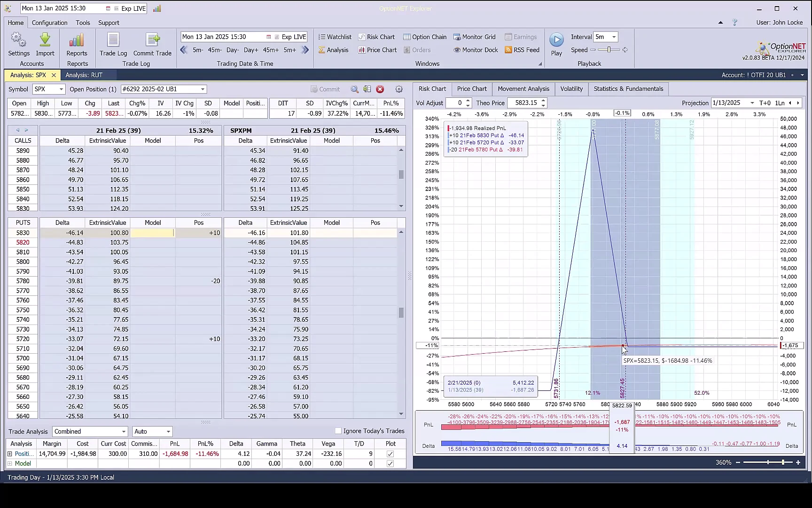
Task: Open analysis settings gear icon
Action: 399,89
